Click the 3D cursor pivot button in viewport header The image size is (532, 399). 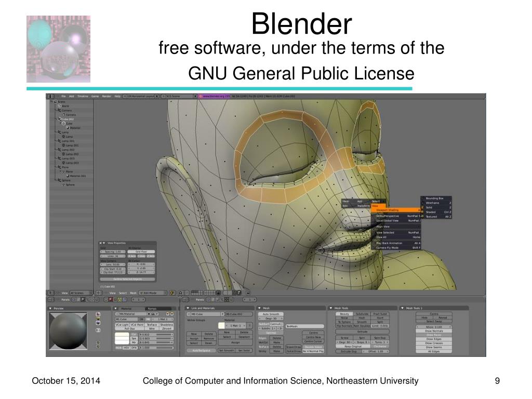coord(98,293)
